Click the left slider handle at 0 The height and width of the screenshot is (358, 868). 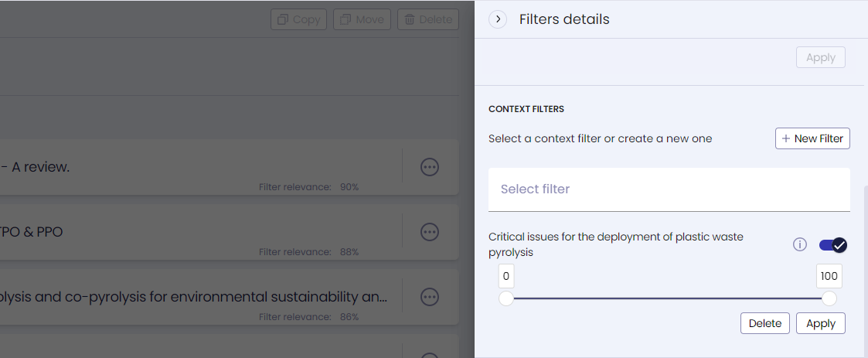pos(506,298)
